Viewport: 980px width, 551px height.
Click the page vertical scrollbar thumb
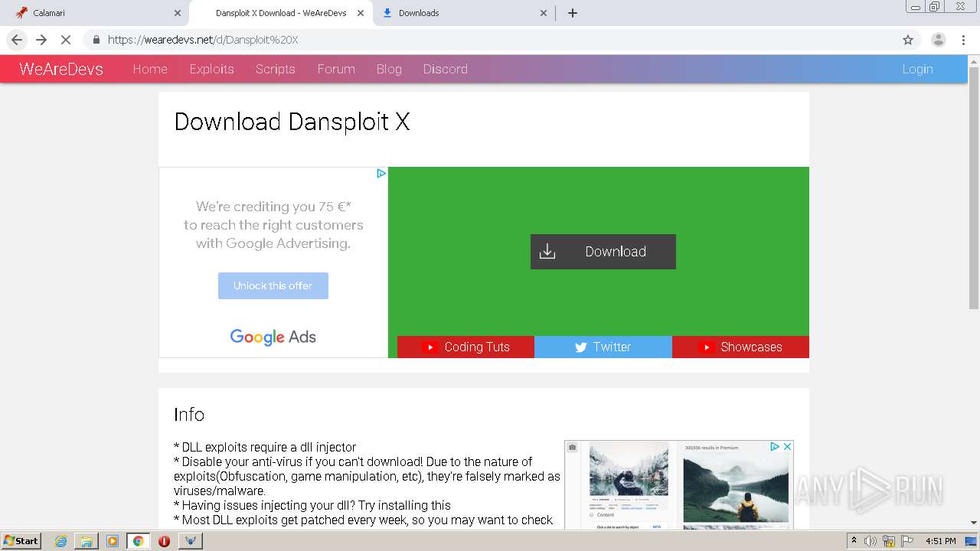point(974,187)
